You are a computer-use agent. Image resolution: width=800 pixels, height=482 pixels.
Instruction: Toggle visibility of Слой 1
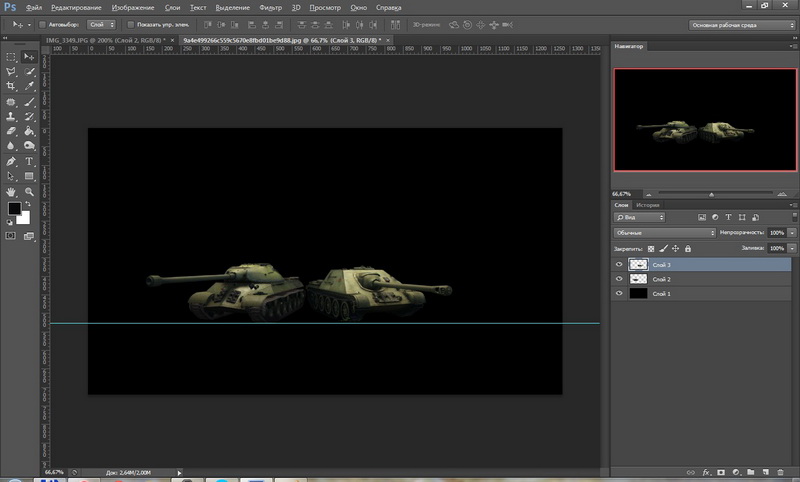tap(619, 294)
